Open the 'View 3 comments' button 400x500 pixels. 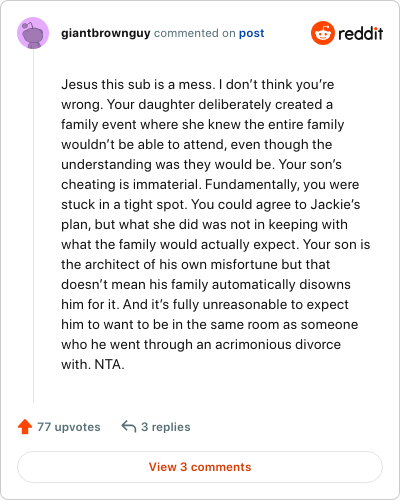200,467
